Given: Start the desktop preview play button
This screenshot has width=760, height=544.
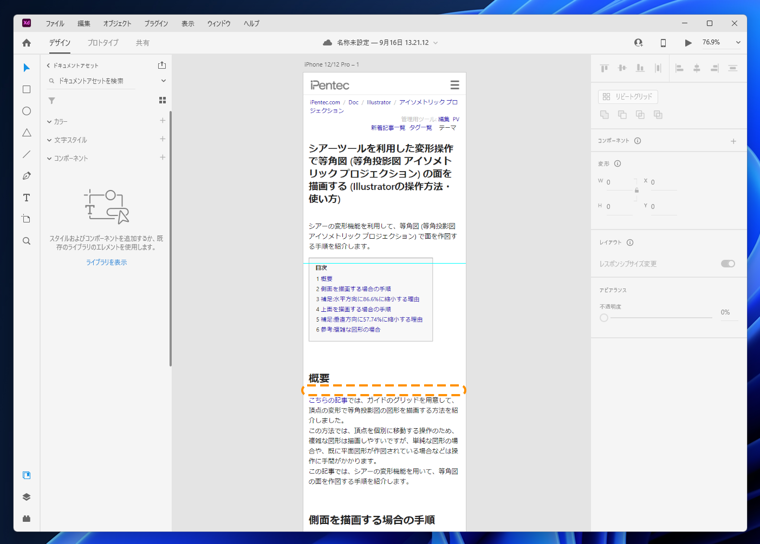Looking at the screenshot, I should click(688, 43).
